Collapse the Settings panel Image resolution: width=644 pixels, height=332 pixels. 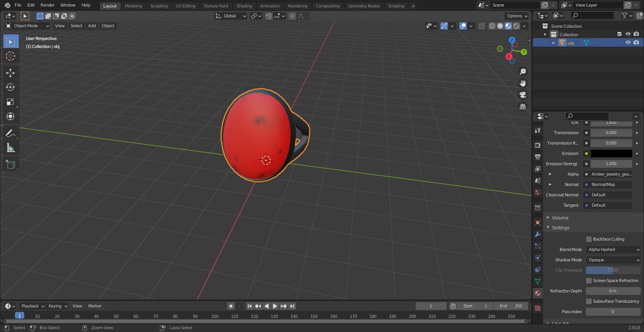pos(561,227)
